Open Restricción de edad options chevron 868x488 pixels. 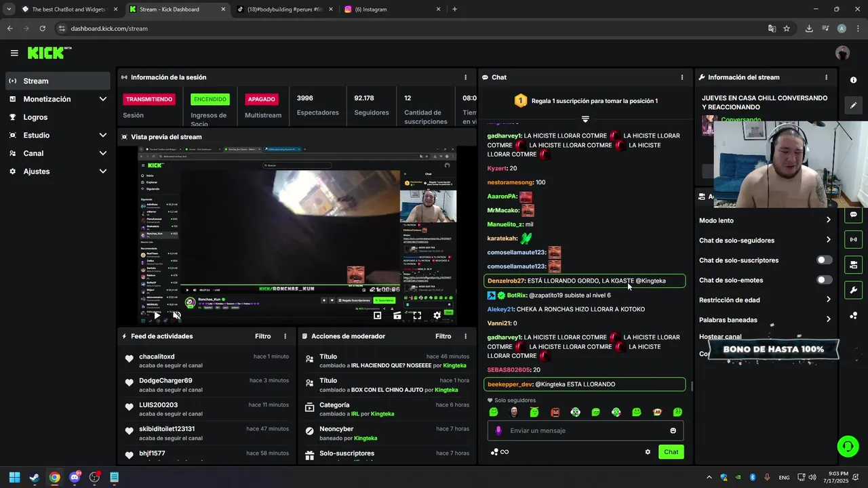(x=828, y=300)
